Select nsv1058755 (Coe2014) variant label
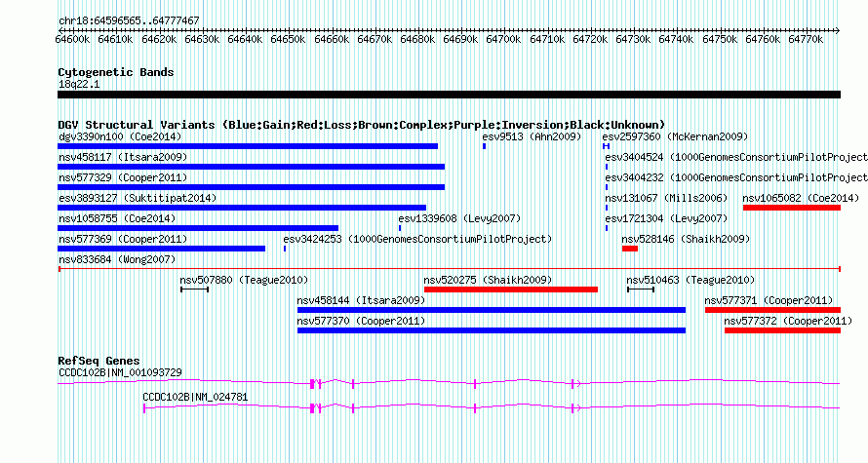Image resolution: width=868 pixels, height=463 pixels. point(117,218)
